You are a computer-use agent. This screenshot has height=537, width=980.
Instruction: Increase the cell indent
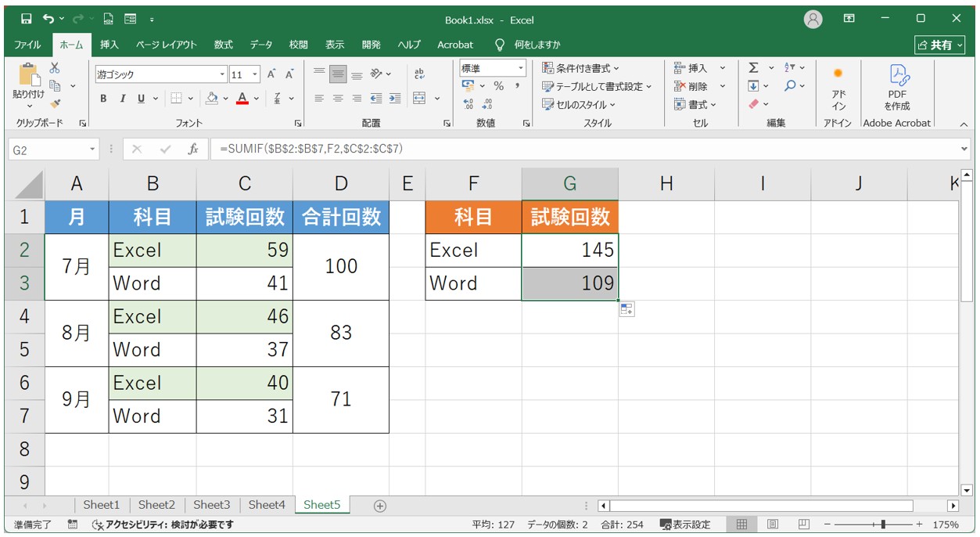(395, 99)
